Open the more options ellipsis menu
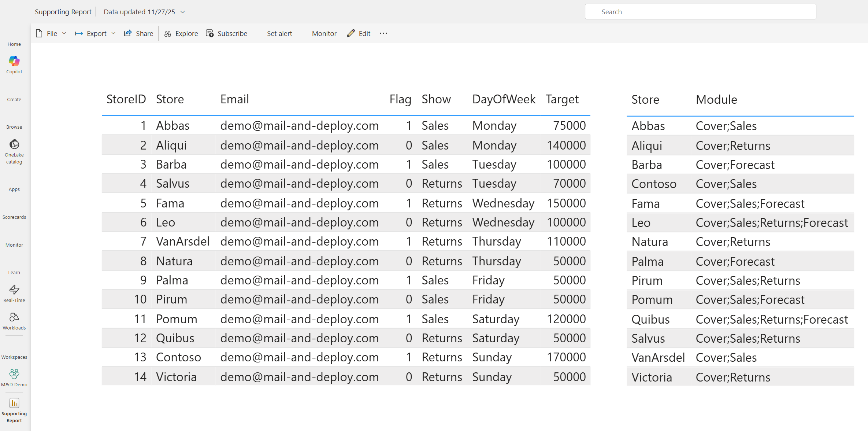This screenshot has height=431, width=868. (x=383, y=33)
